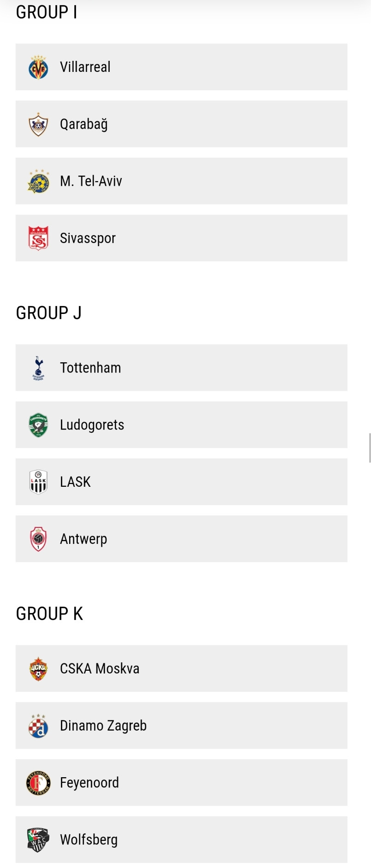The height and width of the screenshot is (868, 371).
Task: Open the Tottenham team name link
Action: pos(90,368)
